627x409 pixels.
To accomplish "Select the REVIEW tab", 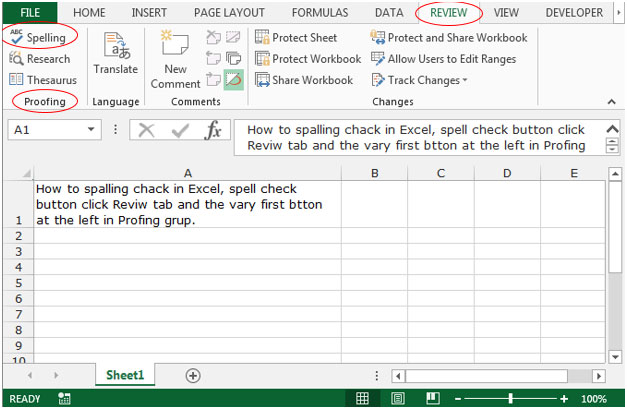I will point(449,13).
